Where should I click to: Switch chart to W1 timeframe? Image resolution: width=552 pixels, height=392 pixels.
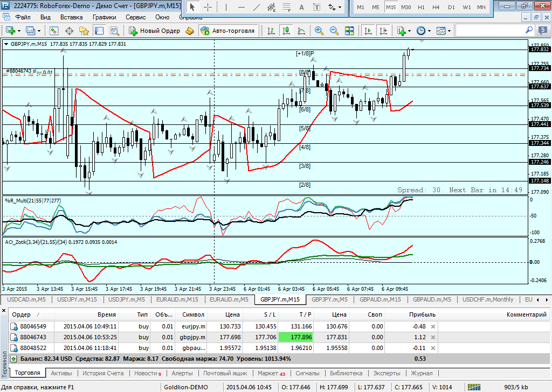point(467,7)
